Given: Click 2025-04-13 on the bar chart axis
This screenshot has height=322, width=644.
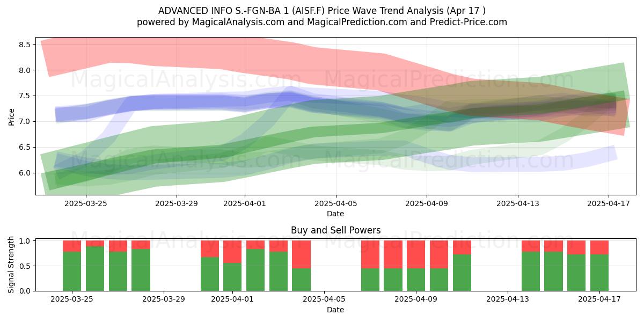Looking at the screenshot, I should pos(508,299).
